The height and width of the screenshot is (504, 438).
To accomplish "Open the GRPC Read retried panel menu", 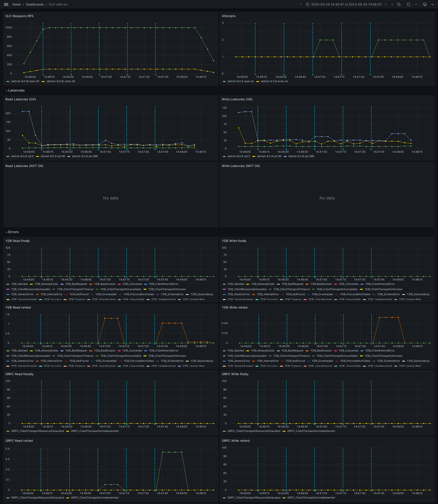I will point(19,441).
